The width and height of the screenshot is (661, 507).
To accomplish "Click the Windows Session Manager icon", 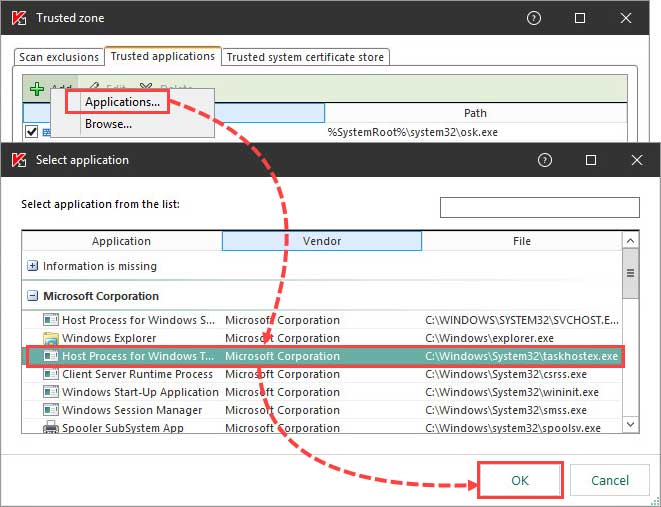I will (x=51, y=410).
